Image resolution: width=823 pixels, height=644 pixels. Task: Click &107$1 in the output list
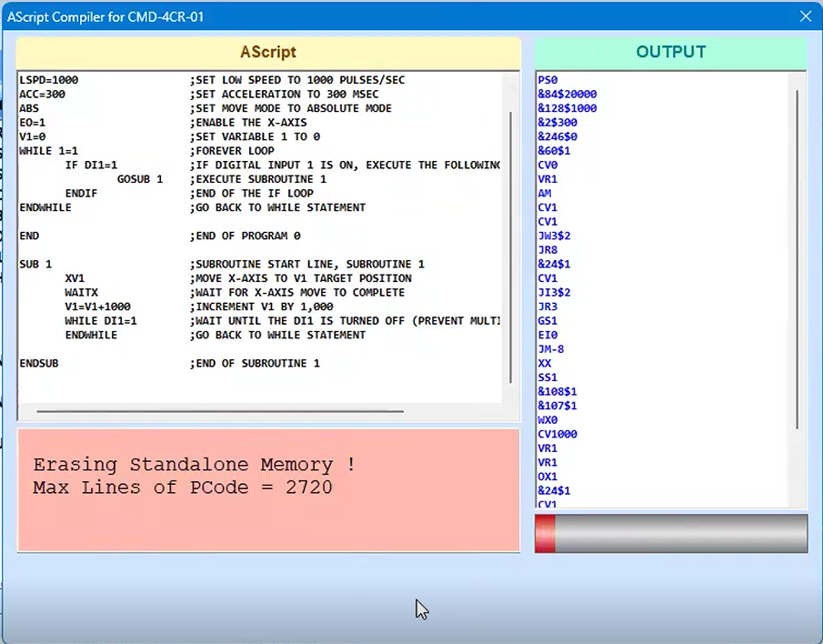pyautogui.click(x=557, y=406)
